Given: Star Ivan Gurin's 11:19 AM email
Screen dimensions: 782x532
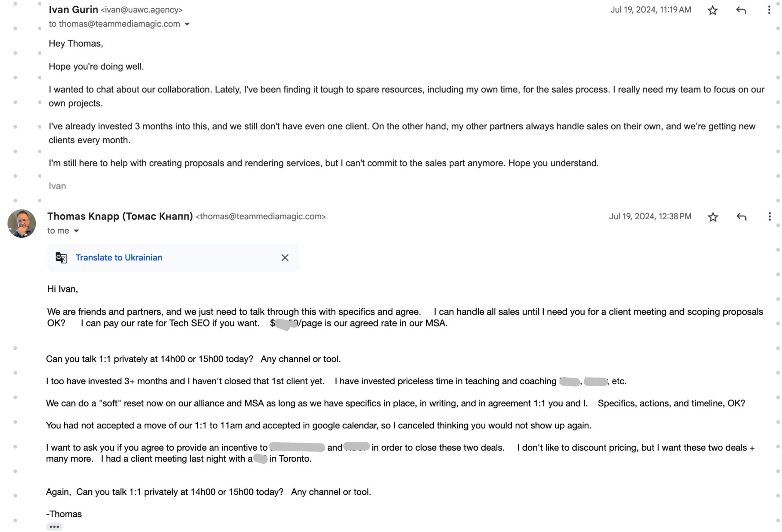Looking at the screenshot, I should (x=712, y=10).
